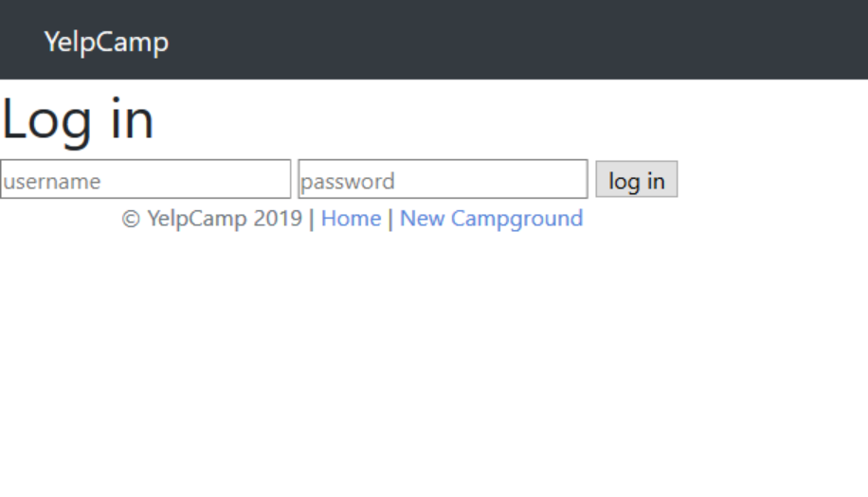Click the copyright symbol in footer
This screenshot has height=497, width=868.
[131, 219]
